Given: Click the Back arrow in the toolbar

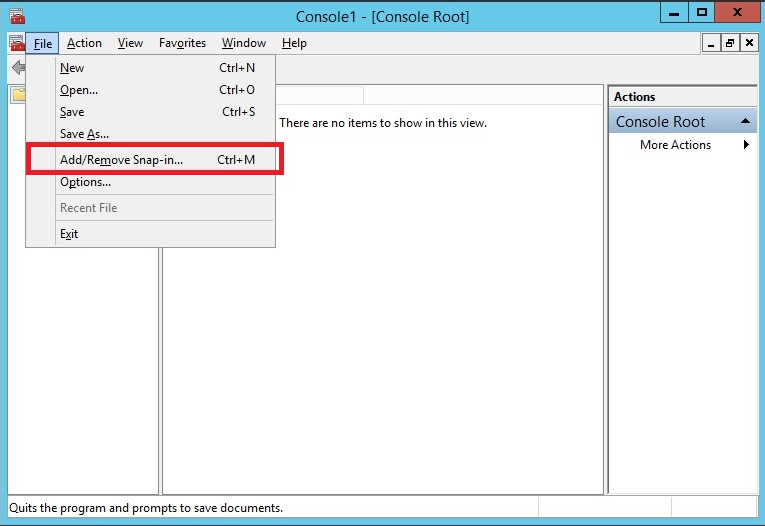Looking at the screenshot, I should [x=17, y=68].
